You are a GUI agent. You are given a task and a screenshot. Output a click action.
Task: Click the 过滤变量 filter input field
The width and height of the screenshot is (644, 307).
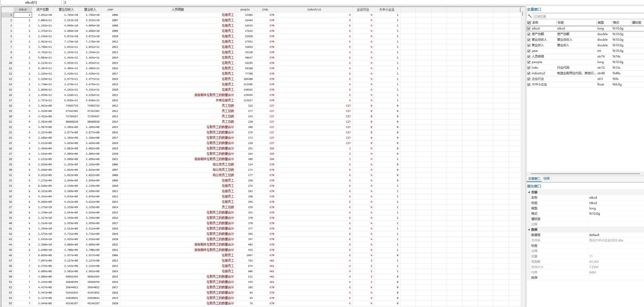click(x=584, y=16)
